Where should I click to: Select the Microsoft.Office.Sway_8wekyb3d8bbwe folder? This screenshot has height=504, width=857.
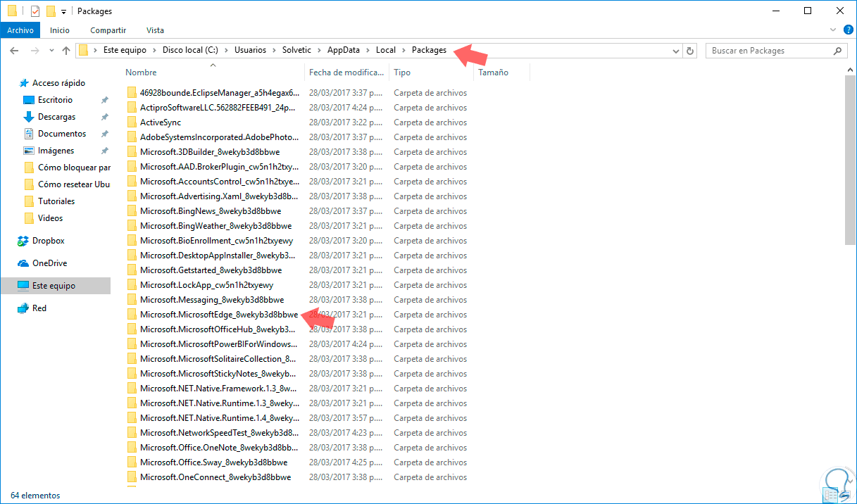click(213, 462)
